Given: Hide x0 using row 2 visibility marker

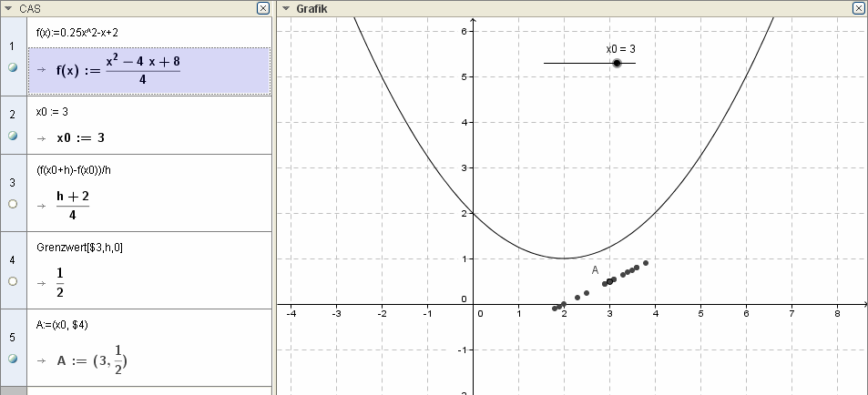Looking at the screenshot, I should pyautogui.click(x=13, y=136).
